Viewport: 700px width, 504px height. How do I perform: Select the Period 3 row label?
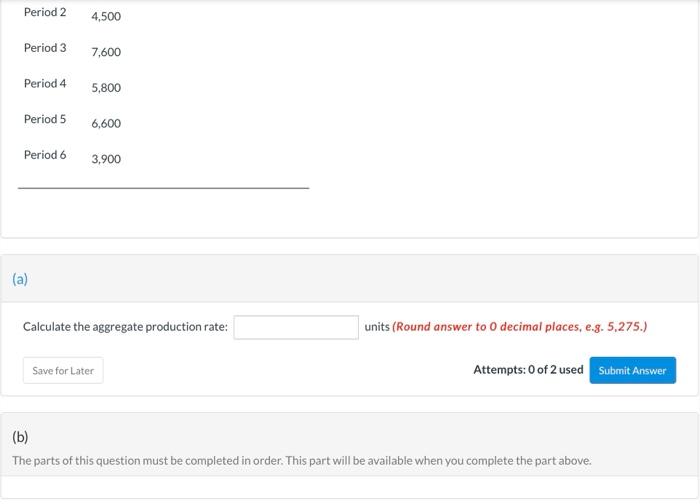pyautogui.click(x=45, y=48)
